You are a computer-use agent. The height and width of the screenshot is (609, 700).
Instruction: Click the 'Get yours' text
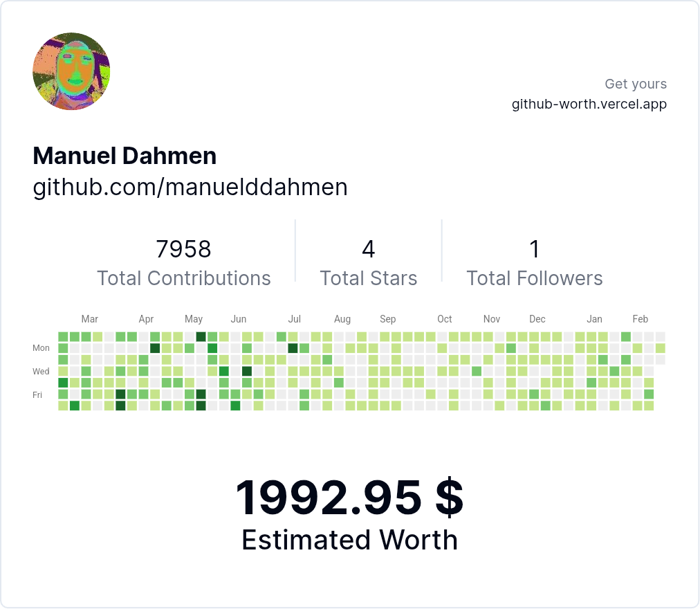(635, 84)
